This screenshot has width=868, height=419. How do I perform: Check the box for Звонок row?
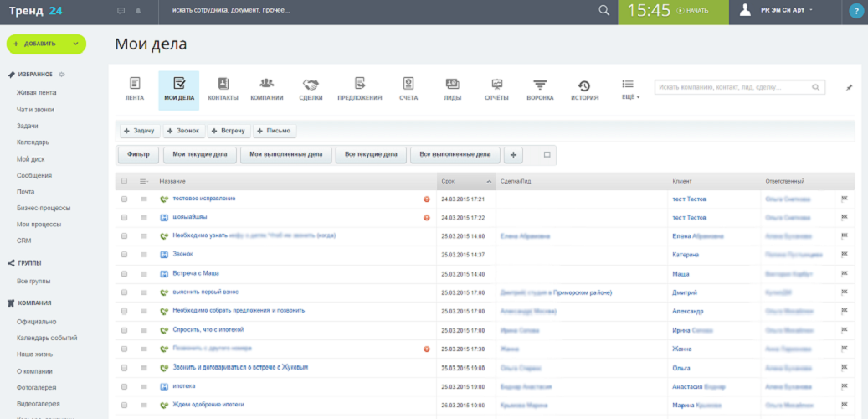point(124,255)
